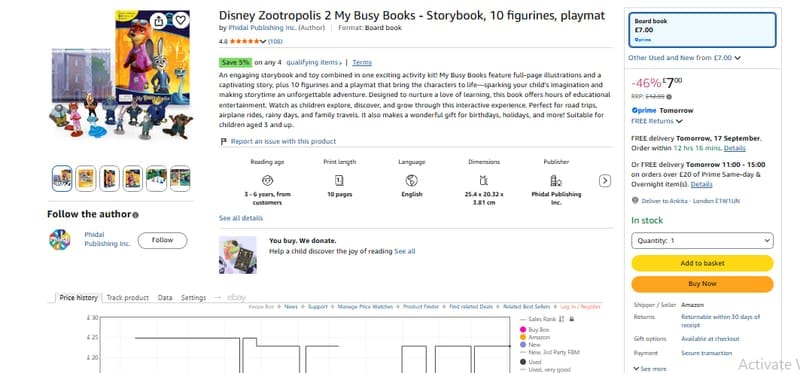Viewport: 800px width, 373px height.
Task: Click the share icon on product image
Action: pos(159,21)
